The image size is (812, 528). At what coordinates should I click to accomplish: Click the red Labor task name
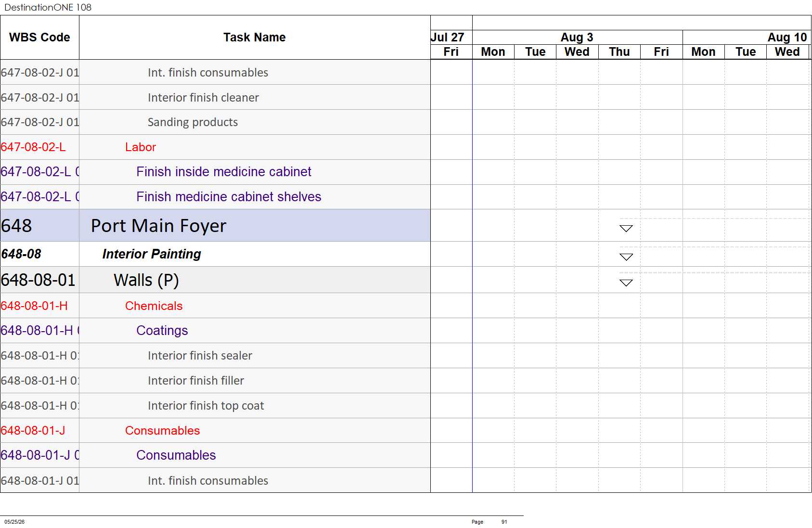tap(141, 147)
